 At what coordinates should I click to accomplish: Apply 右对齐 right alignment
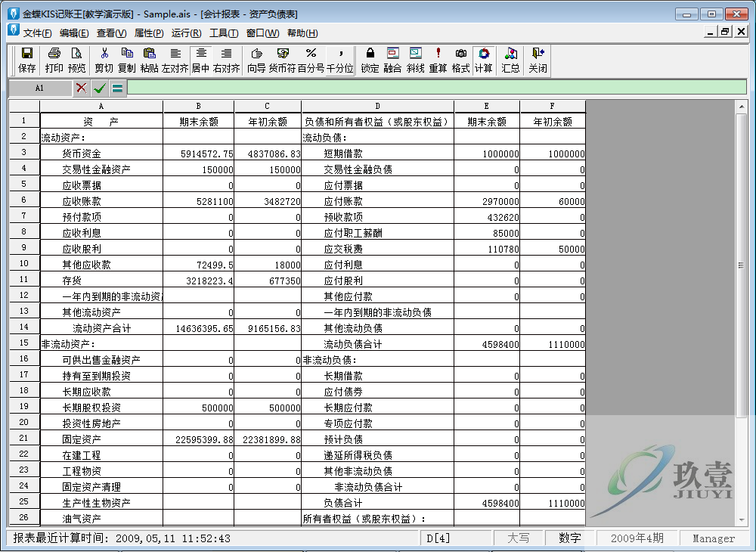pyautogui.click(x=227, y=60)
